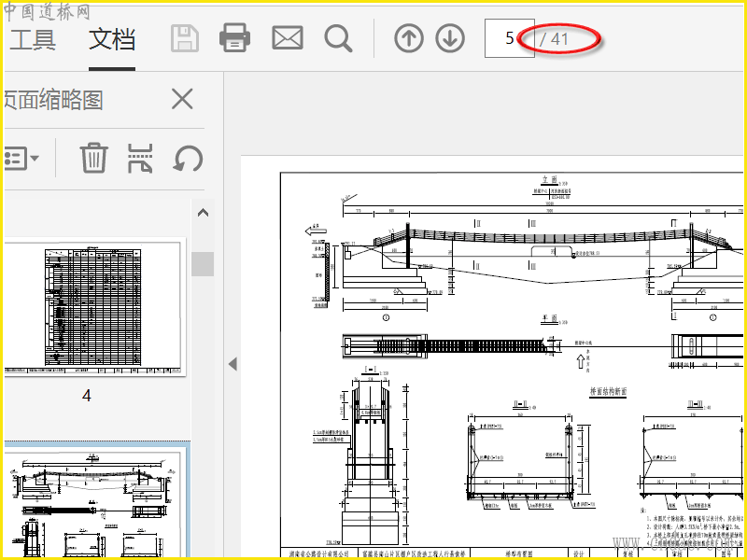Screen dimensions: 747x560
Task: Click the 页面缩略图 panel title
Action: pos(53,100)
